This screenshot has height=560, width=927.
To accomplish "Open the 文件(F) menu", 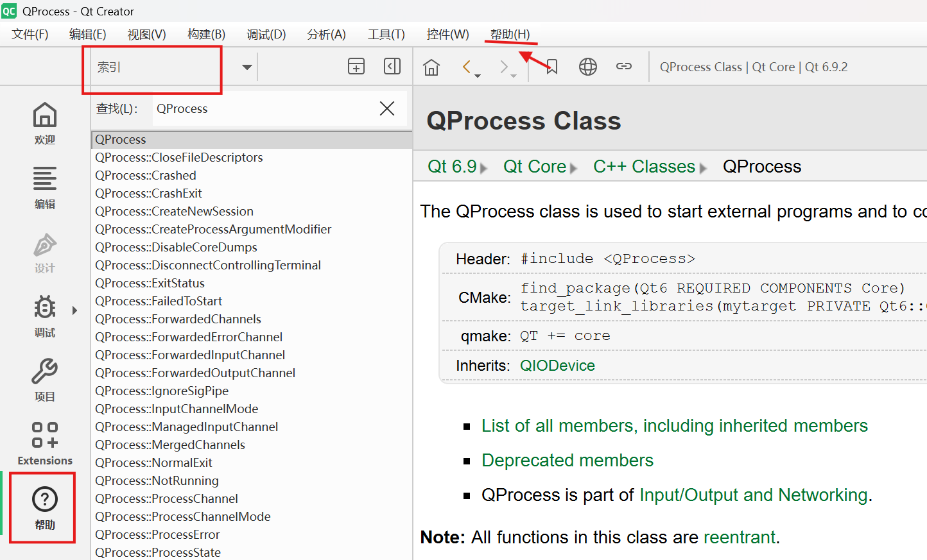I will (x=30, y=34).
